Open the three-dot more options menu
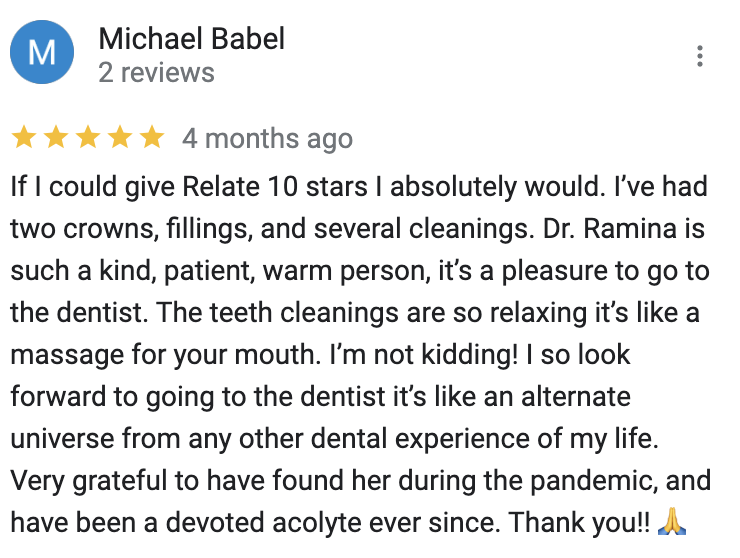The height and width of the screenshot is (558, 740). tap(700, 56)
